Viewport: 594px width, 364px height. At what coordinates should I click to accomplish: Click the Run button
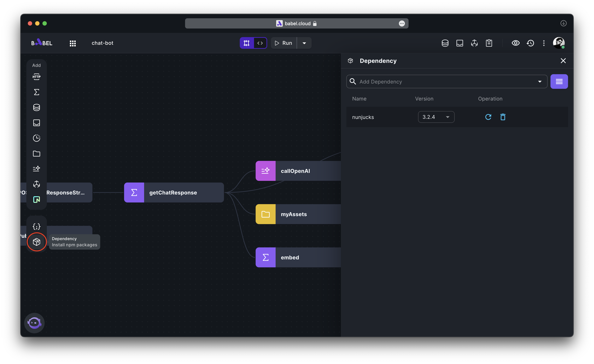coord(283,43)
